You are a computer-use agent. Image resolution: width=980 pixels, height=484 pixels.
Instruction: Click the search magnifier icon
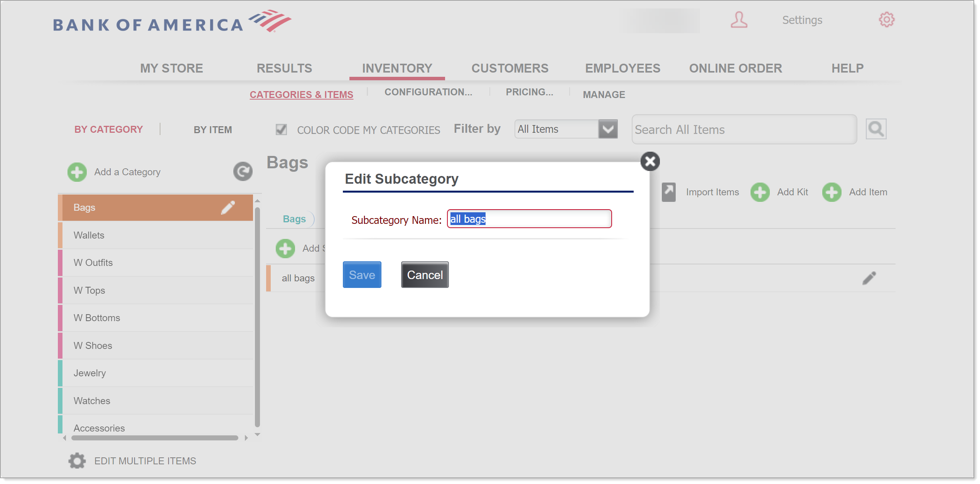click(876, 129)
